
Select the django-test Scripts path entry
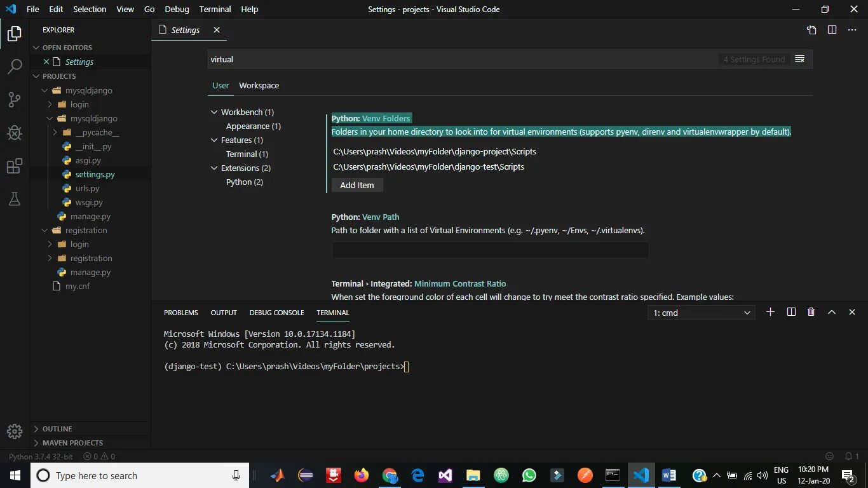coord(428,166)
